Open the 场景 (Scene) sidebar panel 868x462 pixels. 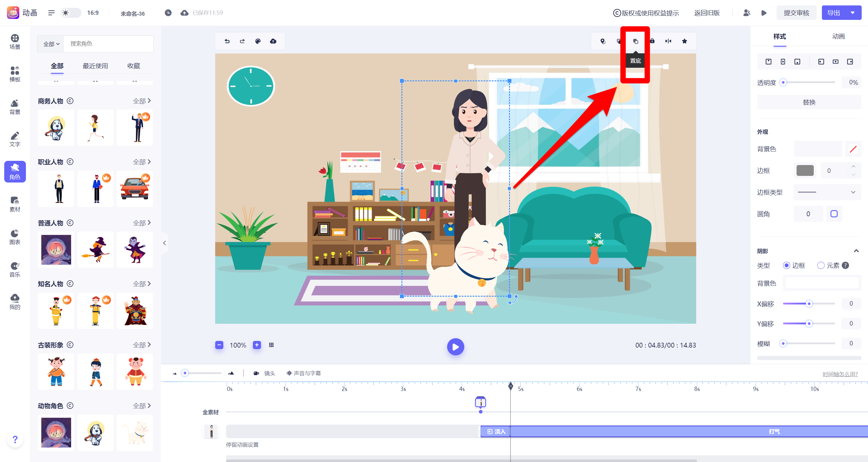coord(15,42)
